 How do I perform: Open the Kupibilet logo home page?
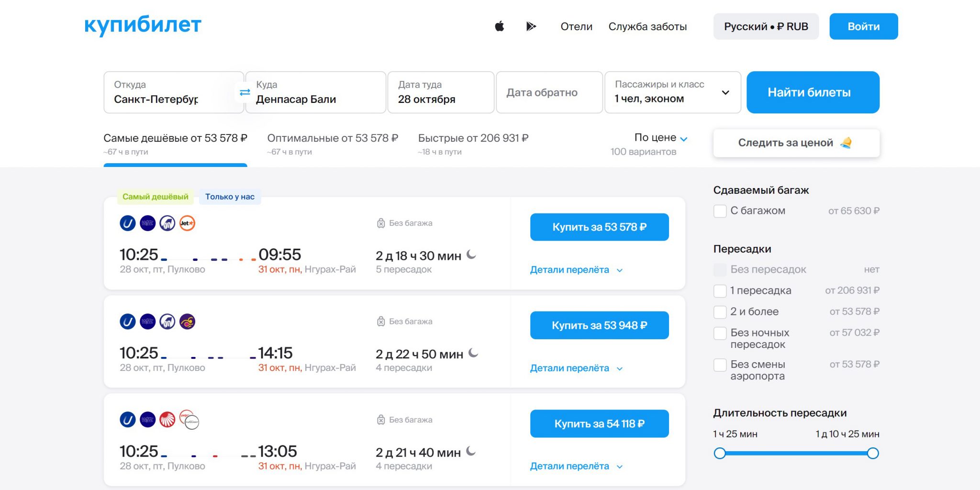[143, 25]
